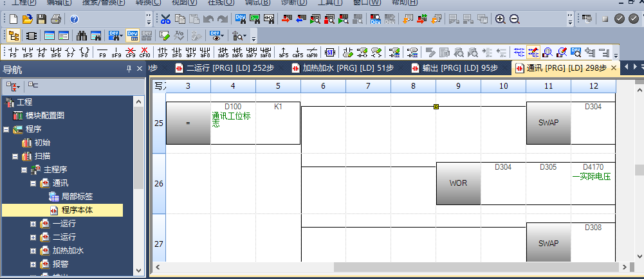Expand the 一运行 tree node
The height and width of the screenshot is (279, 644).
coord(33,224)
